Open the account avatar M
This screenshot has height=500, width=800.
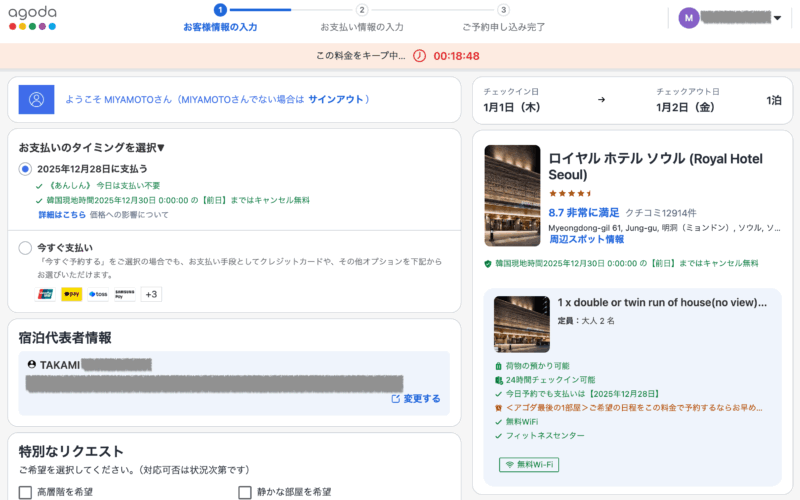[x=688, y=18]
